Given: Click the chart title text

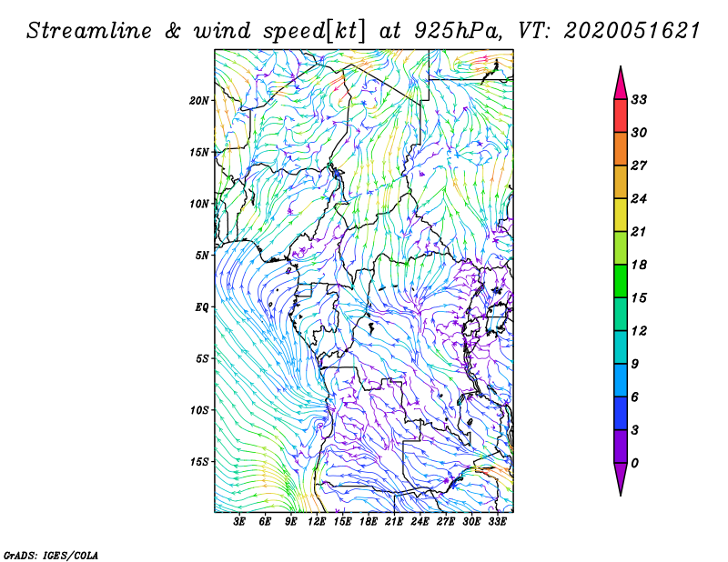Looking at the screenshot, I should point(363,30).
